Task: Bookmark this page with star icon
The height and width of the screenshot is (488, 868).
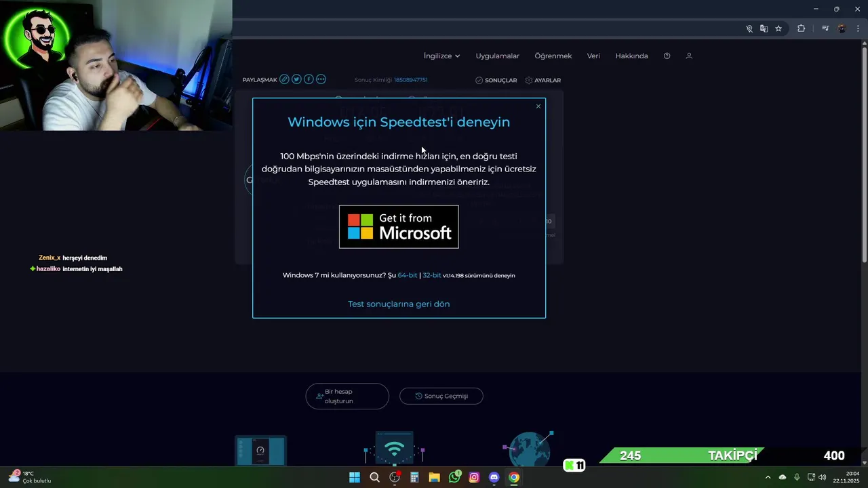Action: click(778, 28)
